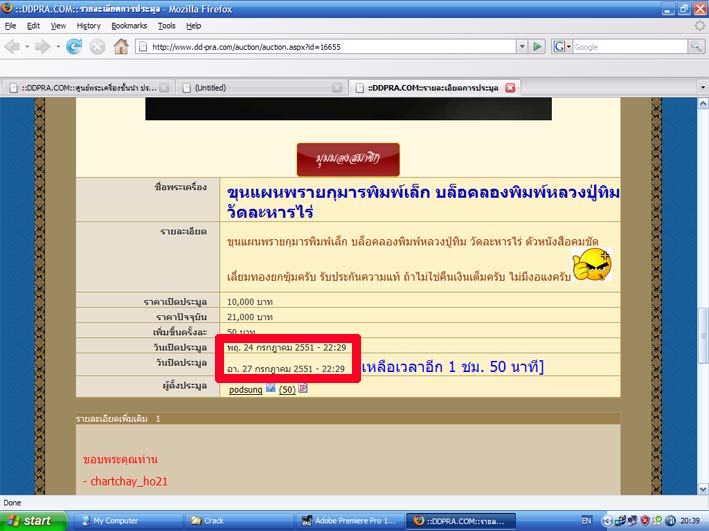Click the yellow smiley emoticon in description
709x531 pixels.
coord(593,264)
